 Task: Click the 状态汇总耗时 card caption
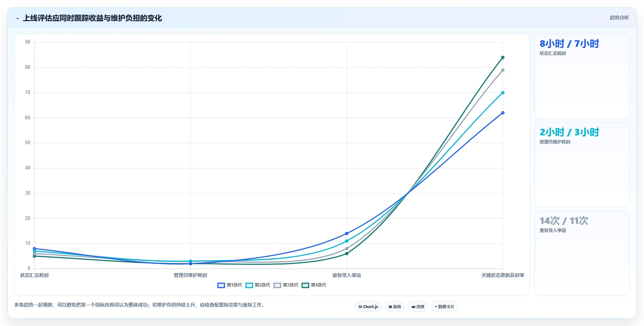point(553,53)
